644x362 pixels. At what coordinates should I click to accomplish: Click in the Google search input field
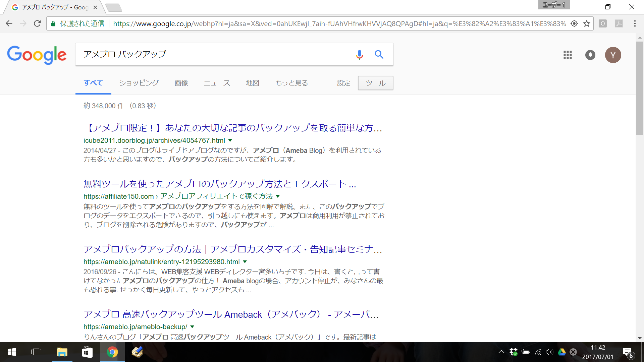(215, 54)
